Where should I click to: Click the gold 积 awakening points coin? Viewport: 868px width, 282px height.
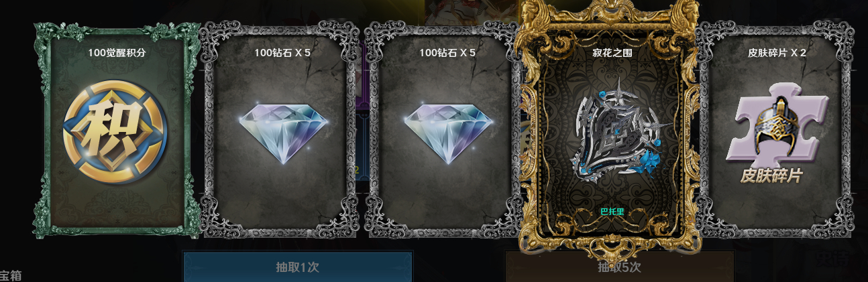[x=115, y=131]
